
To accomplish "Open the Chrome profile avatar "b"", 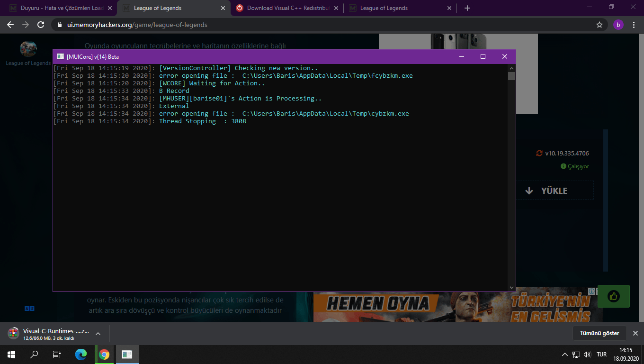I will pyautogui.click(x=618, y=25).
